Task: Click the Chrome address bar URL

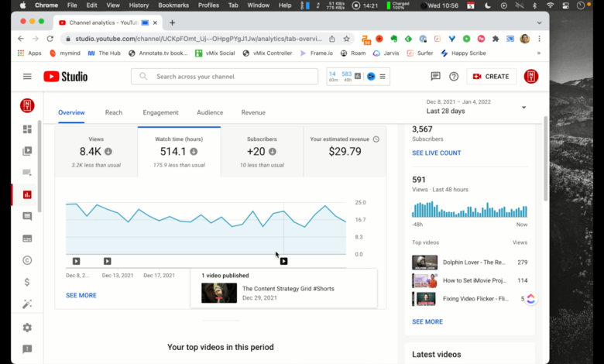Action: click(x=198, y=39)
